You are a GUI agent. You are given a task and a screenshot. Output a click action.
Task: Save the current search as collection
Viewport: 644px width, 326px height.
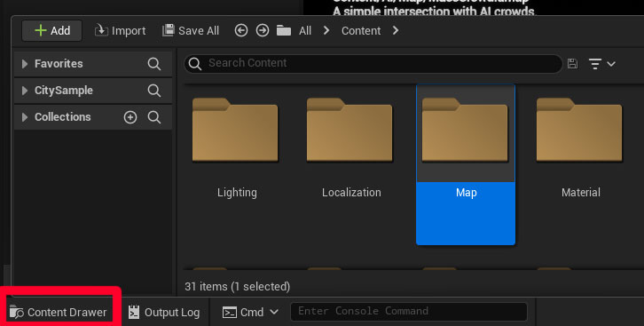[x=572, y=64]
